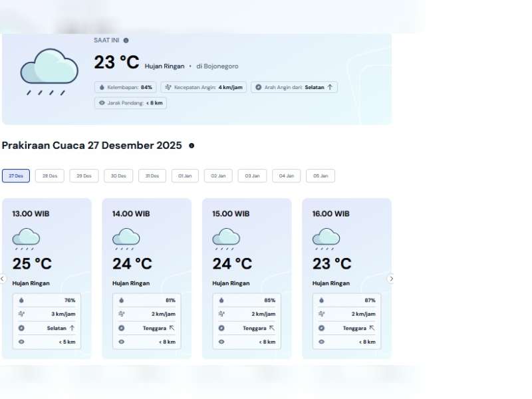Open the 14.00 WIB forecast card
The height and width of the screenshot is (399, 532).
[146, 278]
